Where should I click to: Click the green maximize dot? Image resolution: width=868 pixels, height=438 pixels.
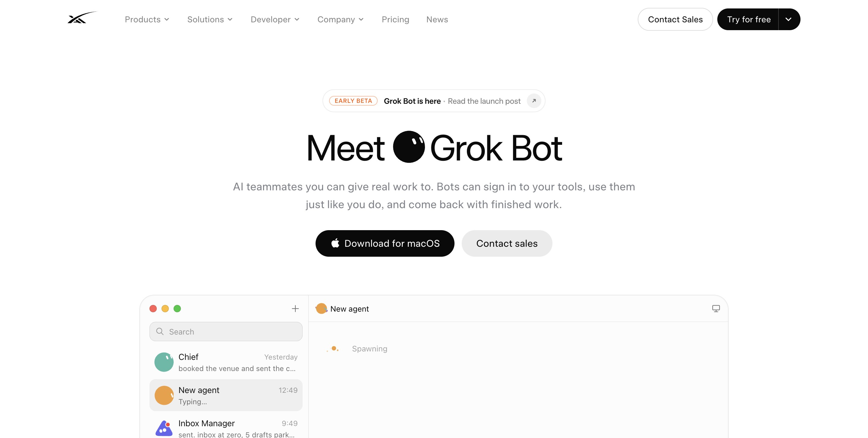point(177,309)
